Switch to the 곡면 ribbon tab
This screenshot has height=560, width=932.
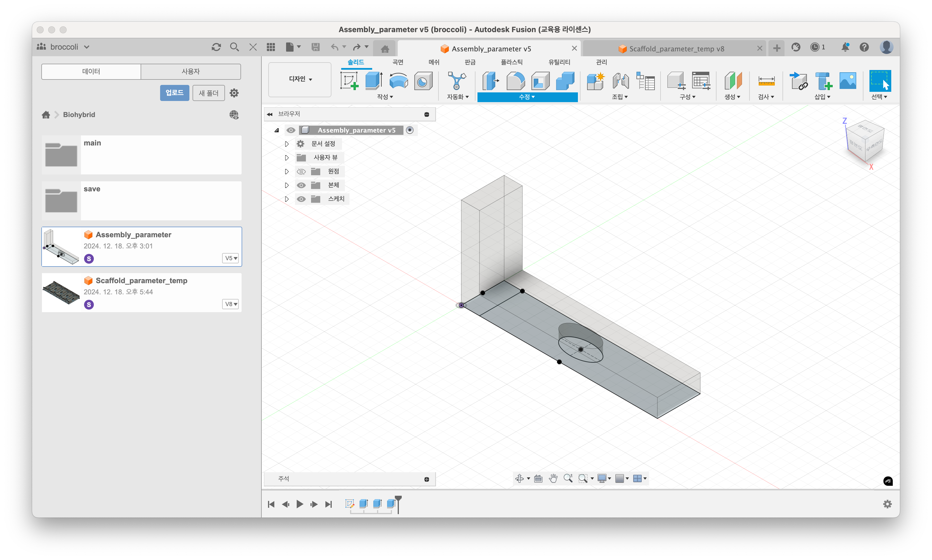click(398, 62)
